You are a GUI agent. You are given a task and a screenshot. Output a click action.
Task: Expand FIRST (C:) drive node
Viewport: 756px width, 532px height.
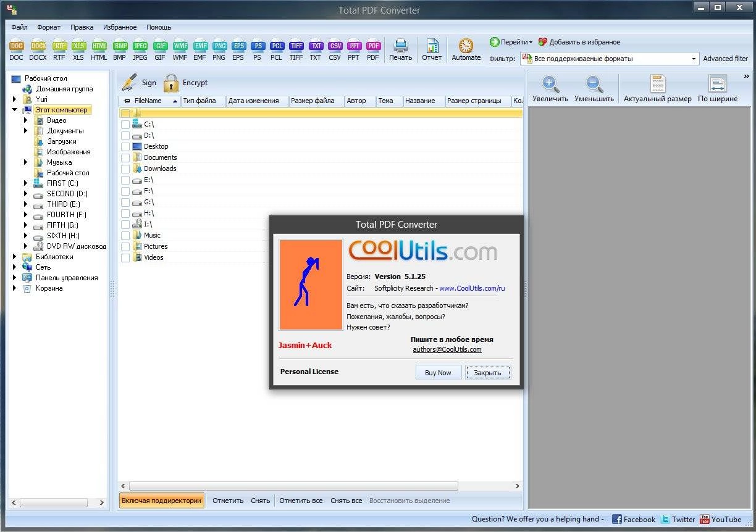pyautogui.click(x=26, y=183)
